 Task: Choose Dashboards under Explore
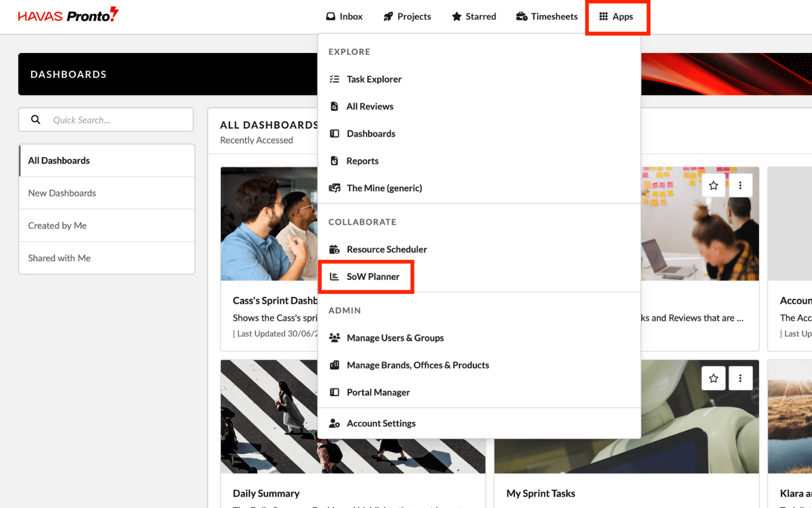[x=479, y=134]
